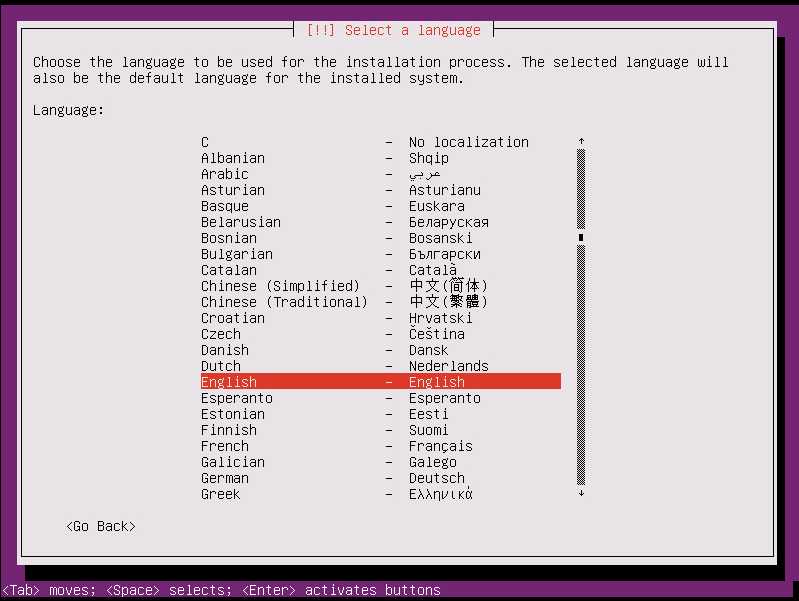Choose Dutch (Nederlands) language
The width and height of the screenshot is (799, 601).
coord(381,366)
